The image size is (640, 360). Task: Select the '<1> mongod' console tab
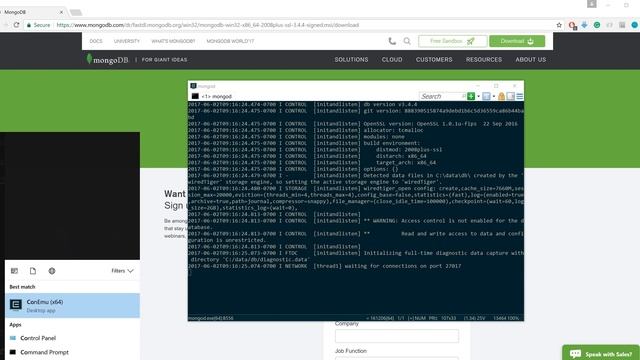[212, 96]
